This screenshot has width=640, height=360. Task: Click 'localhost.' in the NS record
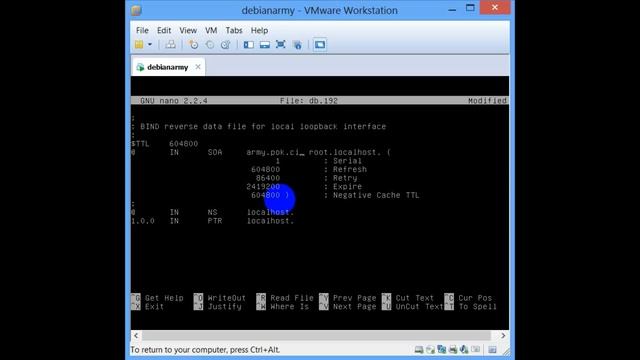[x=270, y=212]
